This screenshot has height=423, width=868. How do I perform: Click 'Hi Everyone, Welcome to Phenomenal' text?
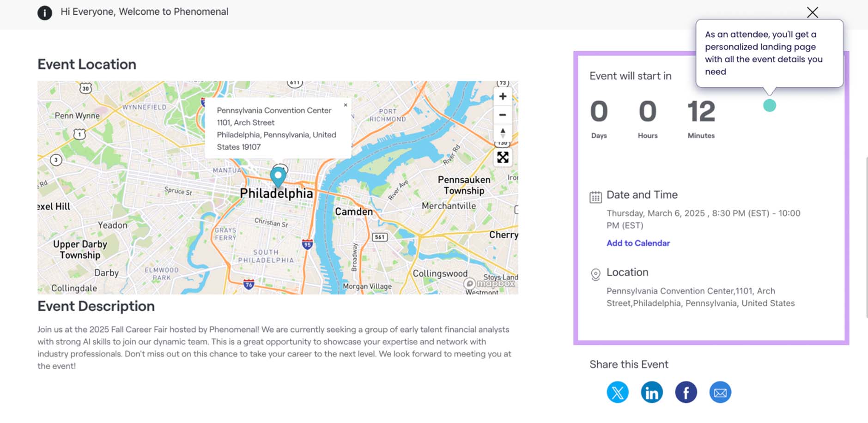(x=144, y=12)
